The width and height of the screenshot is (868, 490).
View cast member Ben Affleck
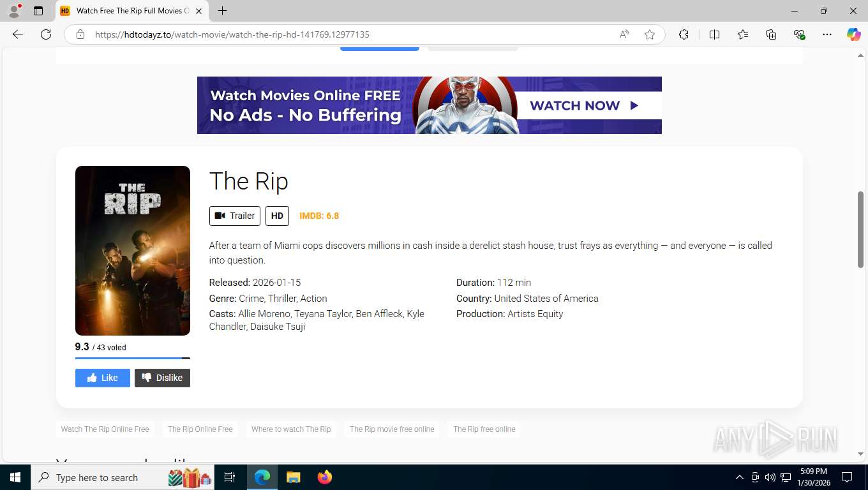click(379, 314)
